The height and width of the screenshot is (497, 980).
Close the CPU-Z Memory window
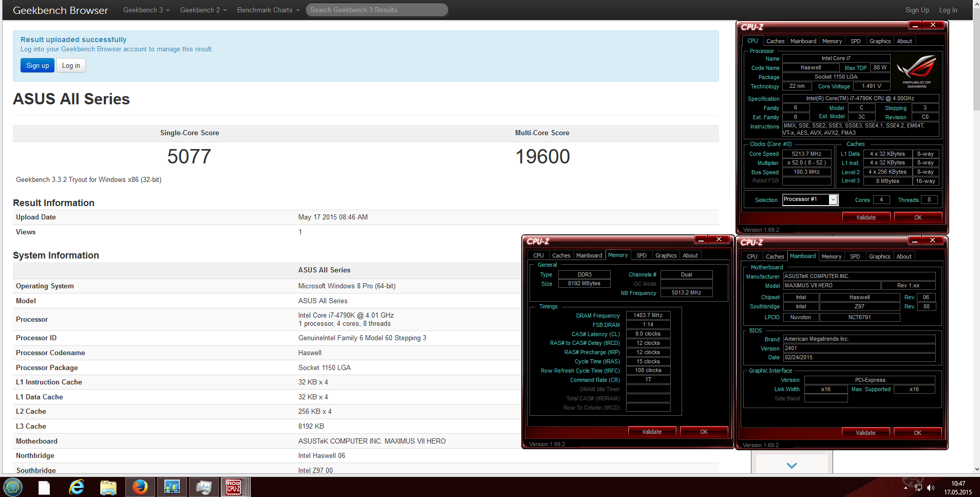point(719,240)
